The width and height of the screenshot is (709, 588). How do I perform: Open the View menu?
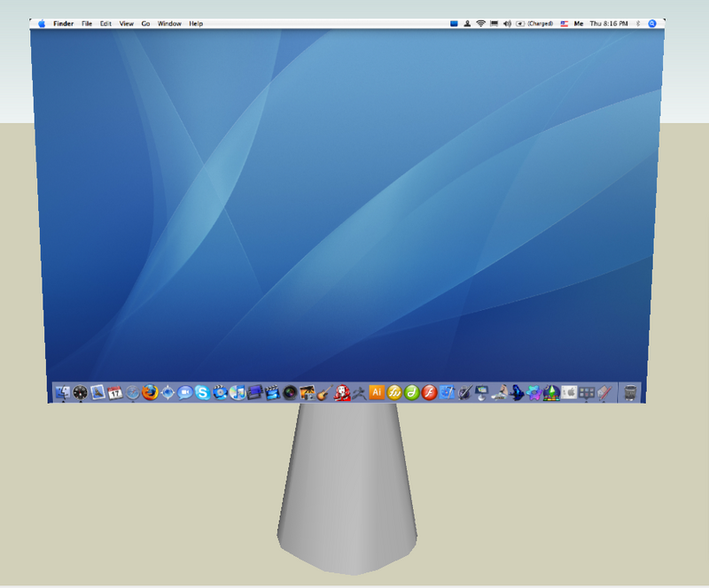click(x=127, y=24)
